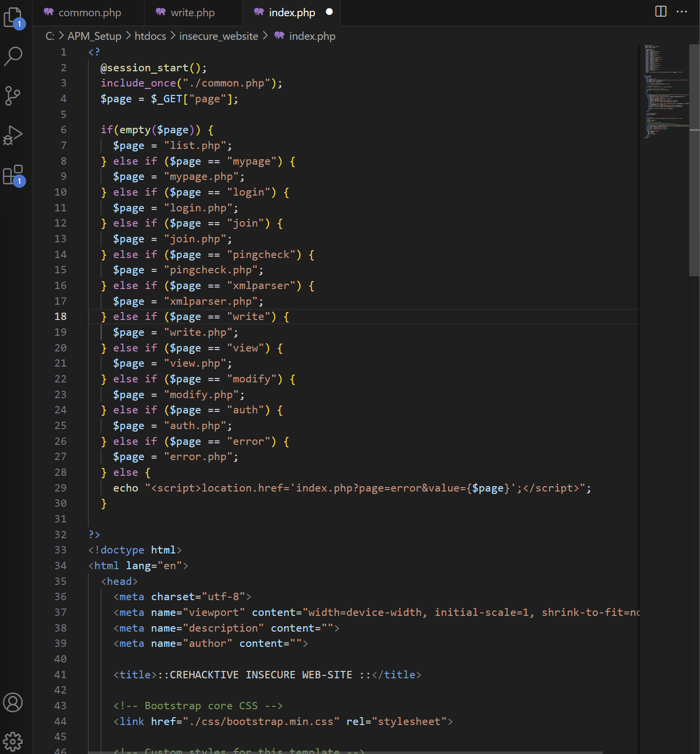Click the meta charset="utf-8" line

(x=182, y=597)
